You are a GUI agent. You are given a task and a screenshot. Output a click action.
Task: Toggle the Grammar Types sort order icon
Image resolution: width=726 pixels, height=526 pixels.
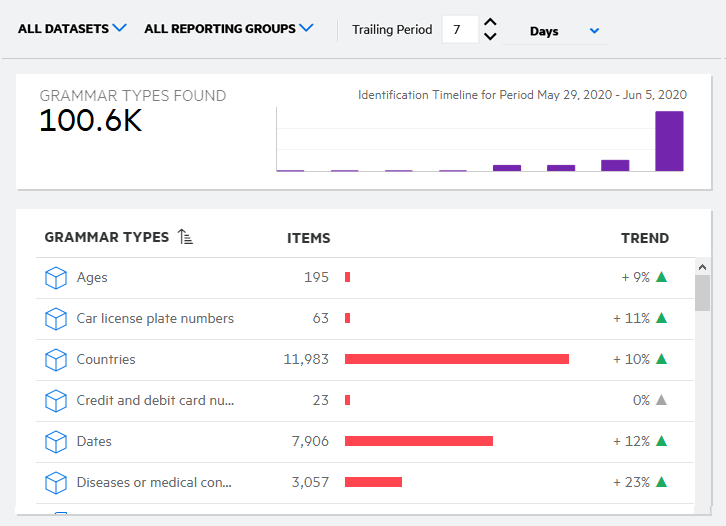(185, 237)
